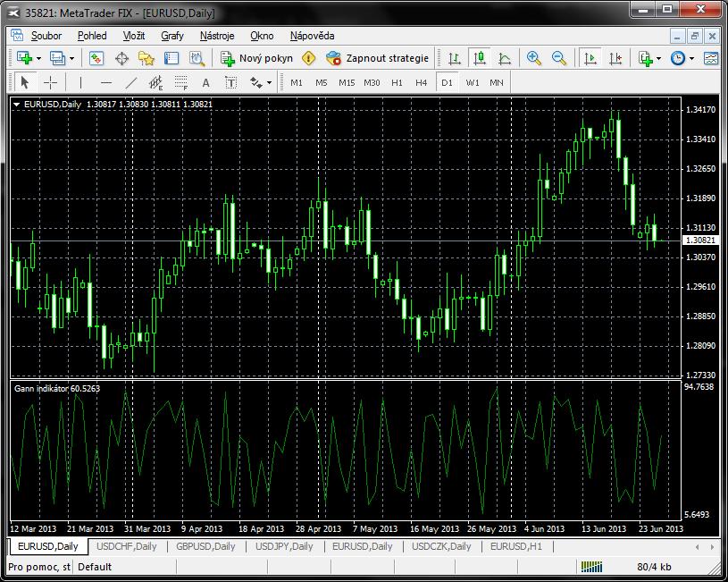
Task: Set timeframe to M30
Action: 372,83
